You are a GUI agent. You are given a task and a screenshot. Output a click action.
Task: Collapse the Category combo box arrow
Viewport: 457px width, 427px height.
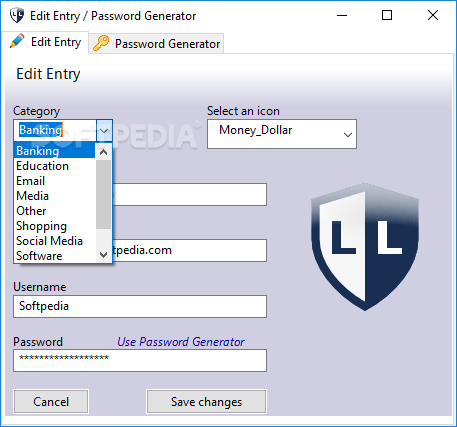[104, 130]
